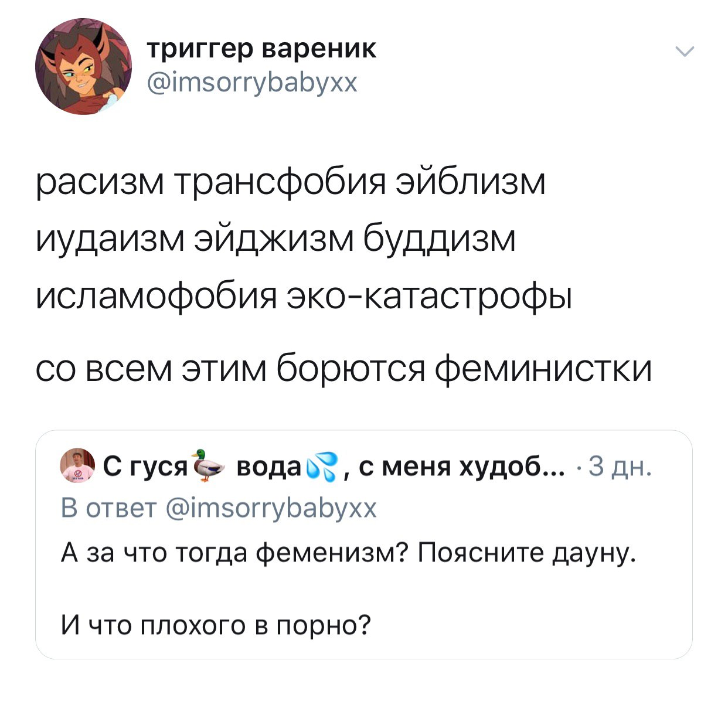Open the tweet options chevron menu
Image resolution: width=728 pixels, height=701 pixels.
point(684,52)
